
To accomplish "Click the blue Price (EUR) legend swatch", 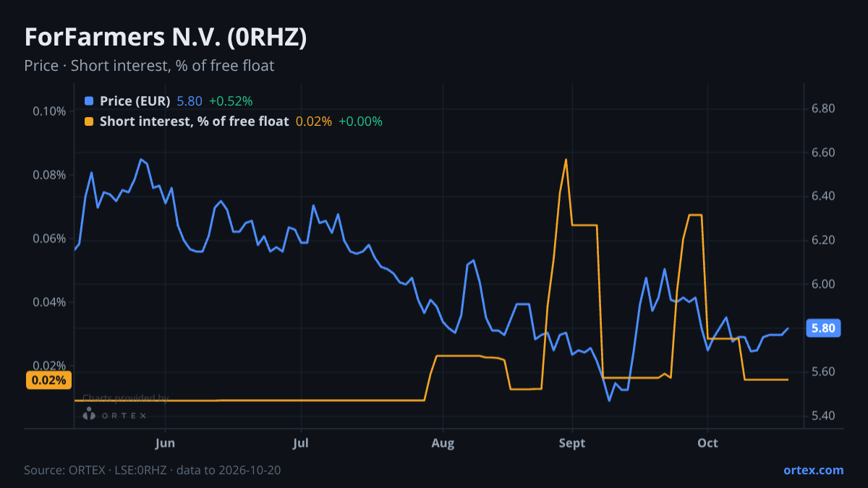I will coord(89,101).
